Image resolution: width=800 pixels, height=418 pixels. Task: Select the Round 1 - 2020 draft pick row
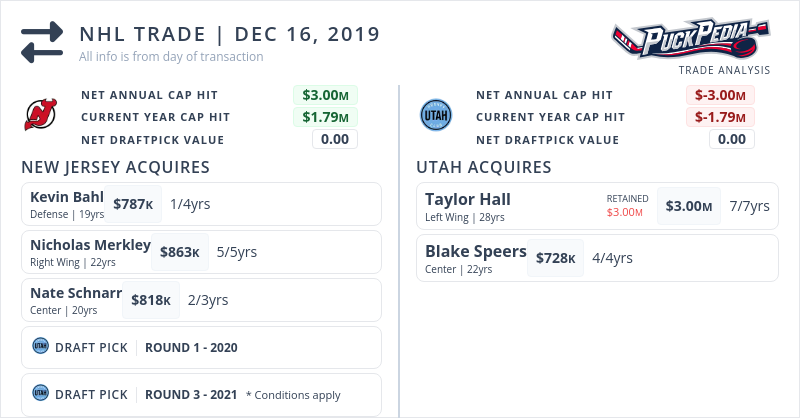tap(200, 347)
